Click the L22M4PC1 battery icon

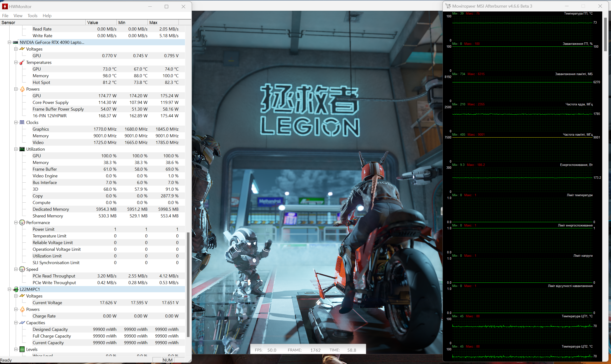click(16, 289)
